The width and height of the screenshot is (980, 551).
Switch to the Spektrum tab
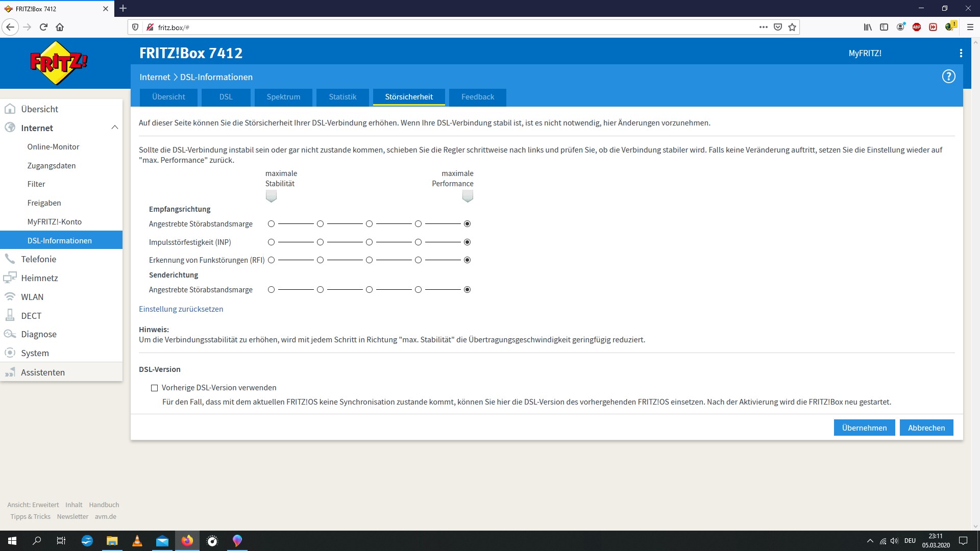pyautogui.click(x=283, y=97)
